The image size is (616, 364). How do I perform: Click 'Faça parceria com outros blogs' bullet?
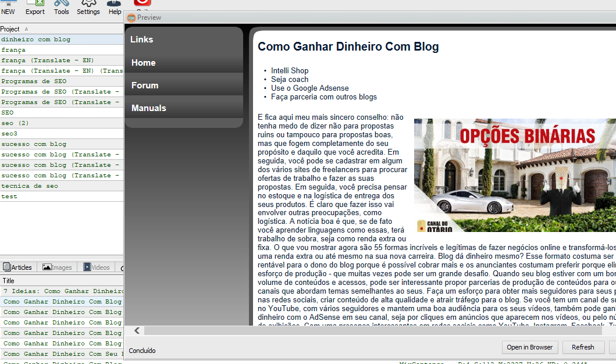pyautogui.click(x=324, y=97)
